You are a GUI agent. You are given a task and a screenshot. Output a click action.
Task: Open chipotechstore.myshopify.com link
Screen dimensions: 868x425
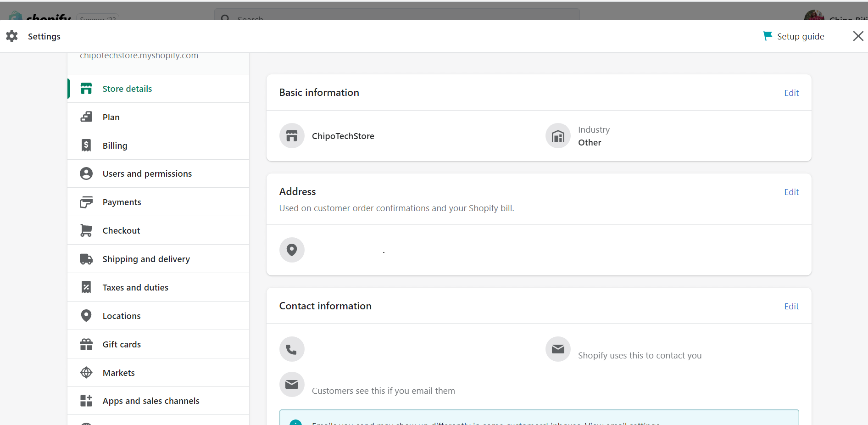(x=139, y=56)
